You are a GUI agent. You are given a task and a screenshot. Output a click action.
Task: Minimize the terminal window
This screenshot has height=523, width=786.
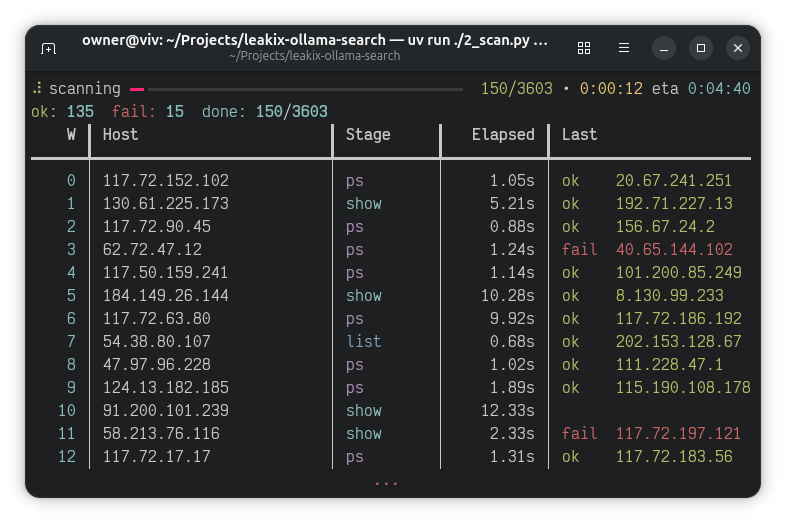[x=664, y=48]
